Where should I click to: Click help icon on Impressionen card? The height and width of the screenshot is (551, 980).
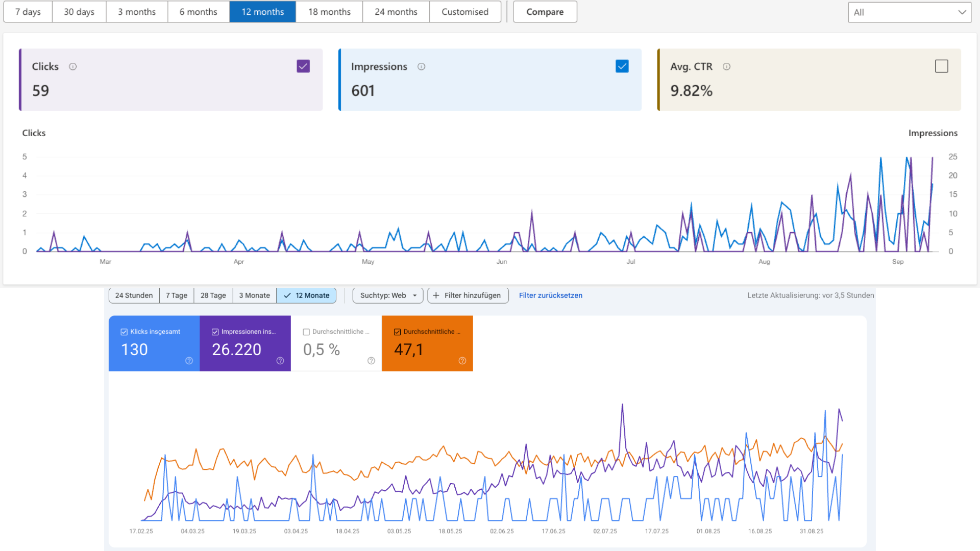click(x=280, y=361)
